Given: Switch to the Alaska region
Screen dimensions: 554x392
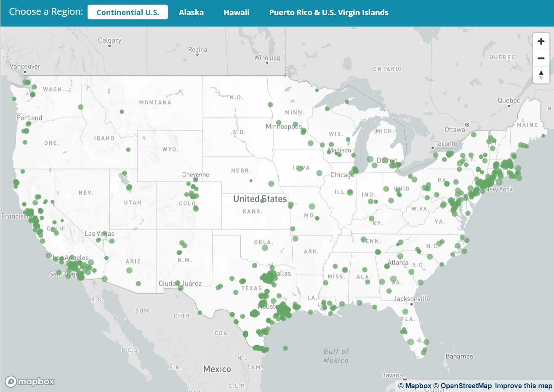Looking at the screenshot, I should pyautogui.click(x=191, y=12).
